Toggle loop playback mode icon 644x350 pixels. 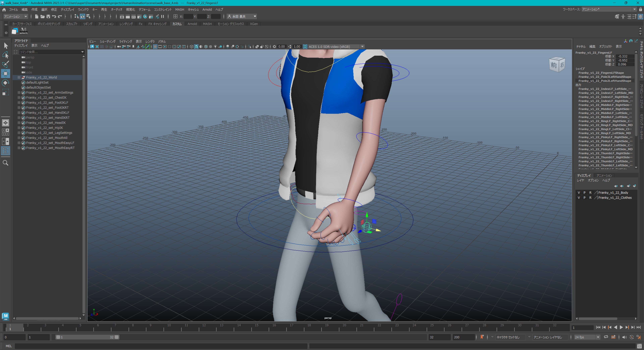[x=606, y=337]
